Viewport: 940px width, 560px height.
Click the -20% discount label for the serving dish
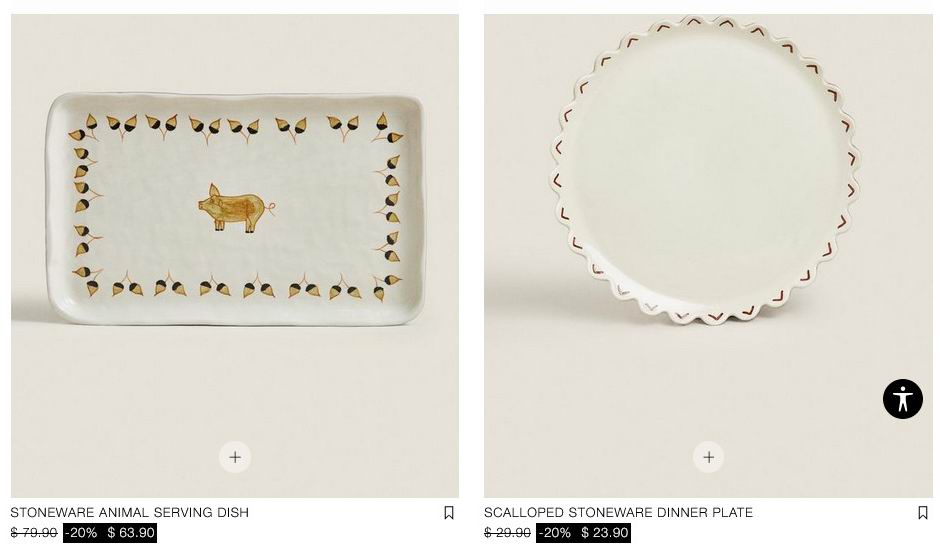[82, 532]
